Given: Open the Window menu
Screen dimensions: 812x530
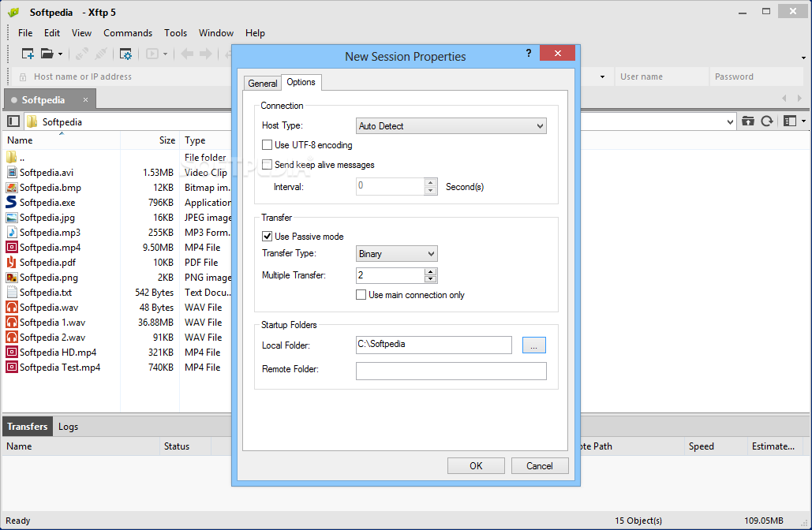Looking at the screenshot, I should pos(216,32).
